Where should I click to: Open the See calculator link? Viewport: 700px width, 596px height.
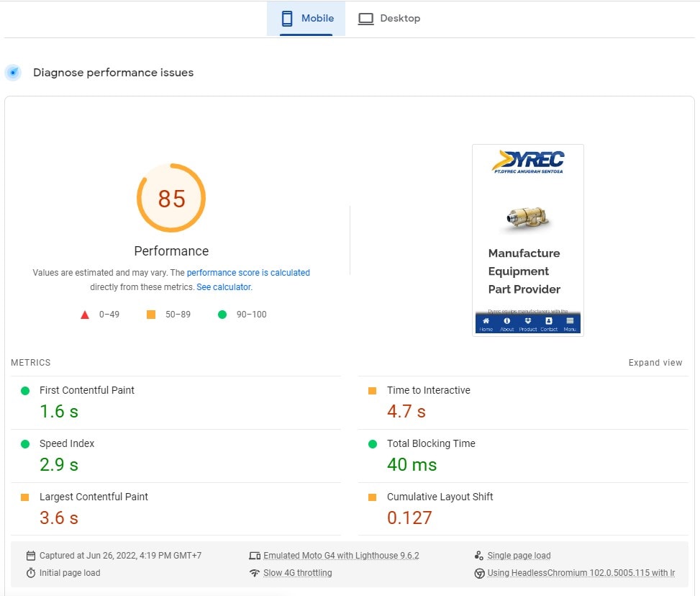[x=224, y=286]
